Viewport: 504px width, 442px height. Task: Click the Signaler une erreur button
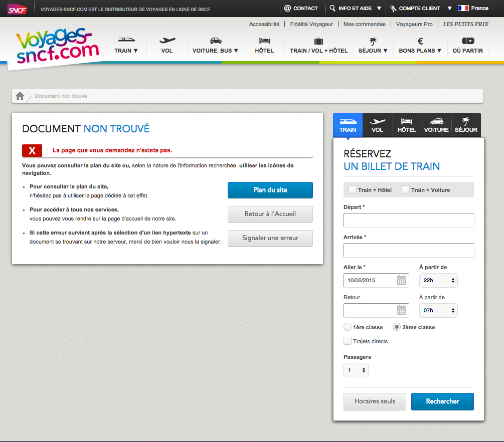270,238
